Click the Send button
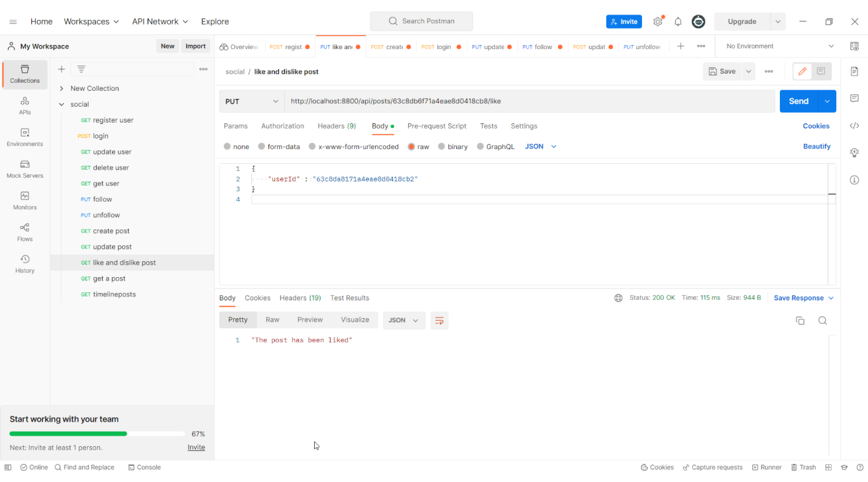The height and width of the screenshot is (482, 868). pos(798,101)
